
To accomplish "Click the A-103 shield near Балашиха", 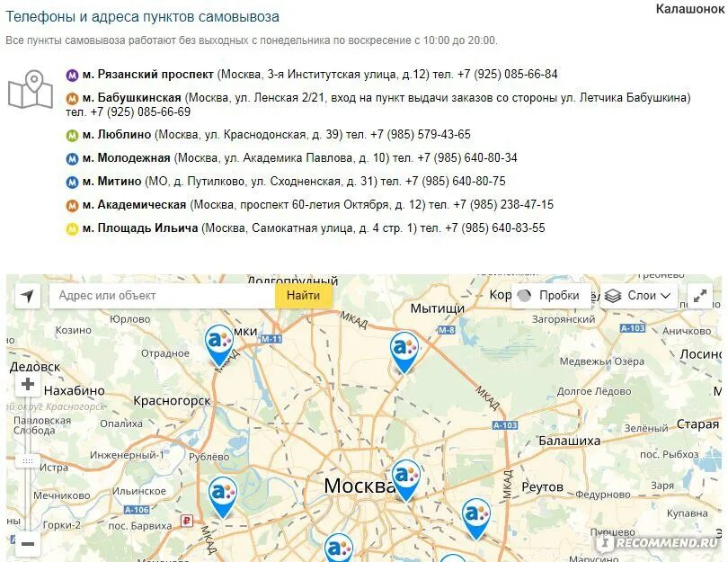I will (505, 425).
